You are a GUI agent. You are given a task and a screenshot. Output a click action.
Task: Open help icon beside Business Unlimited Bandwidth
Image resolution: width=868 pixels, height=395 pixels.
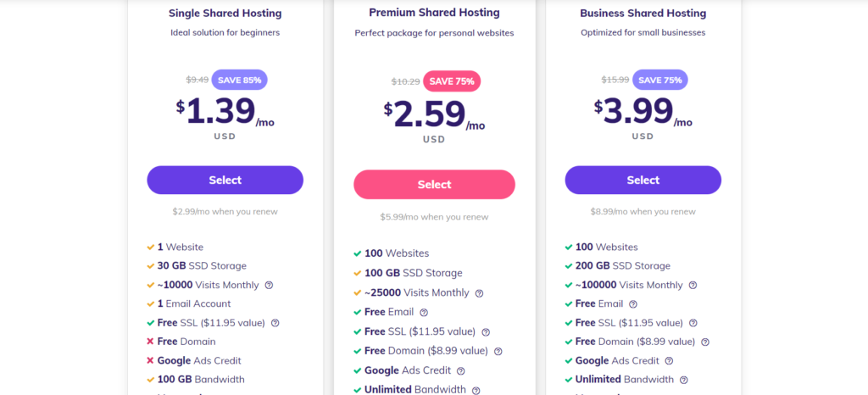click(x=684, y=380)
